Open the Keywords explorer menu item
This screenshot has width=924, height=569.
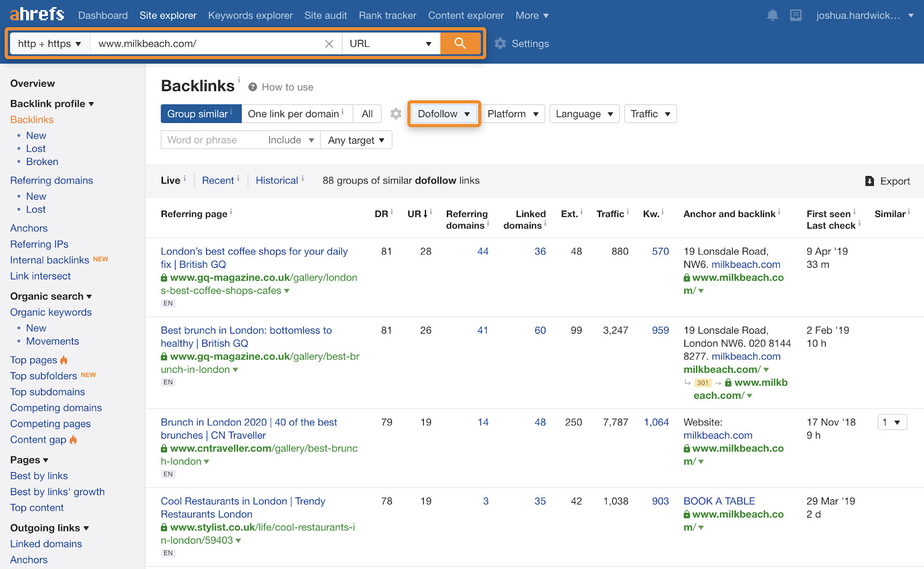pyautogui.click(x=250, y=15)
